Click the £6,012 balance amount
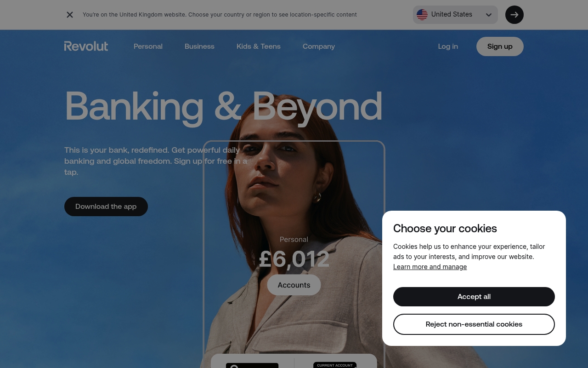The image size is (588, 368). [294, 259]
